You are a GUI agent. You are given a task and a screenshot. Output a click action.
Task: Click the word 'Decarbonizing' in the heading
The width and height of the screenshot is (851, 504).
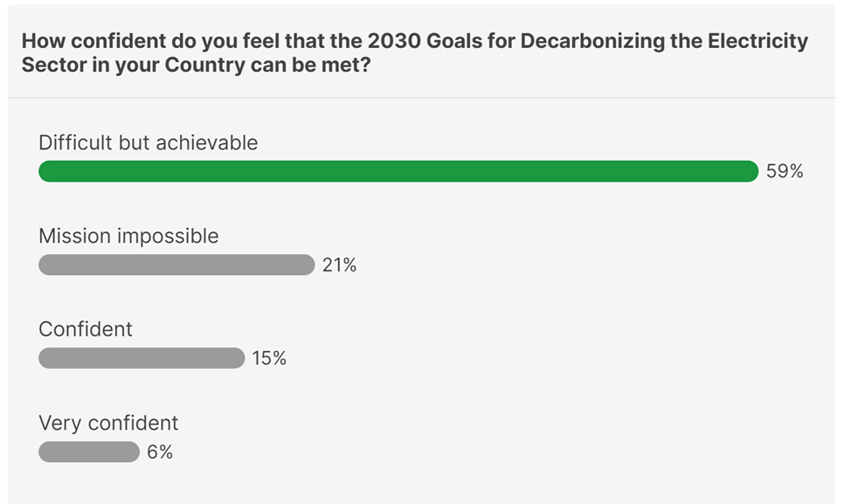tap(591, 41)
